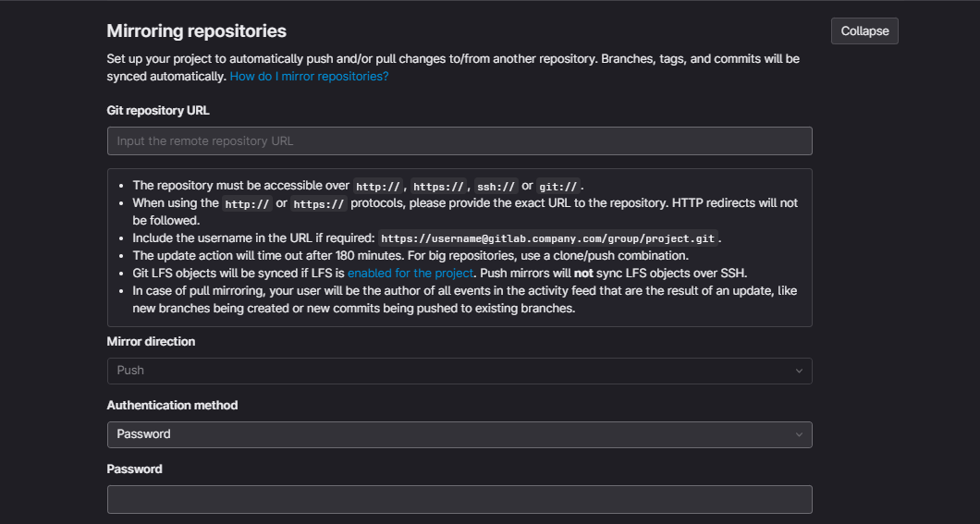Click the "Authentication method" field label
This screenshot has width=980, height=524.
tap(172, 406)
